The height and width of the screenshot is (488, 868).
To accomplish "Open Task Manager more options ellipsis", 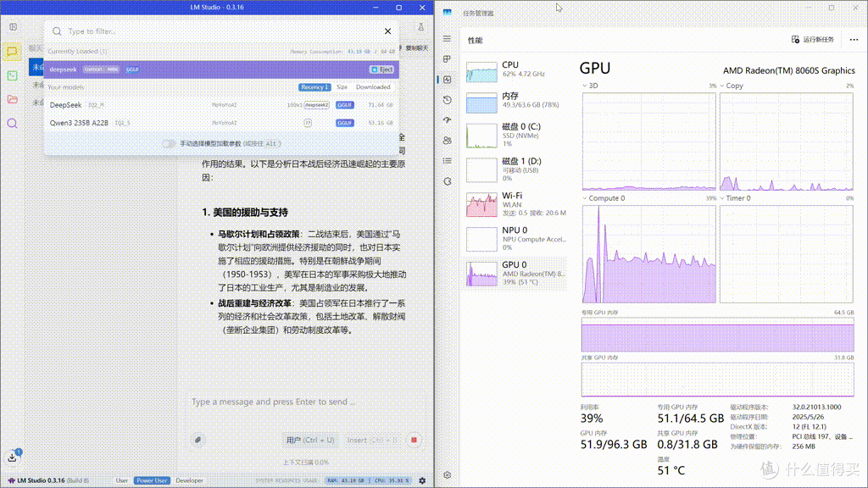I will (x=854, y=39).
